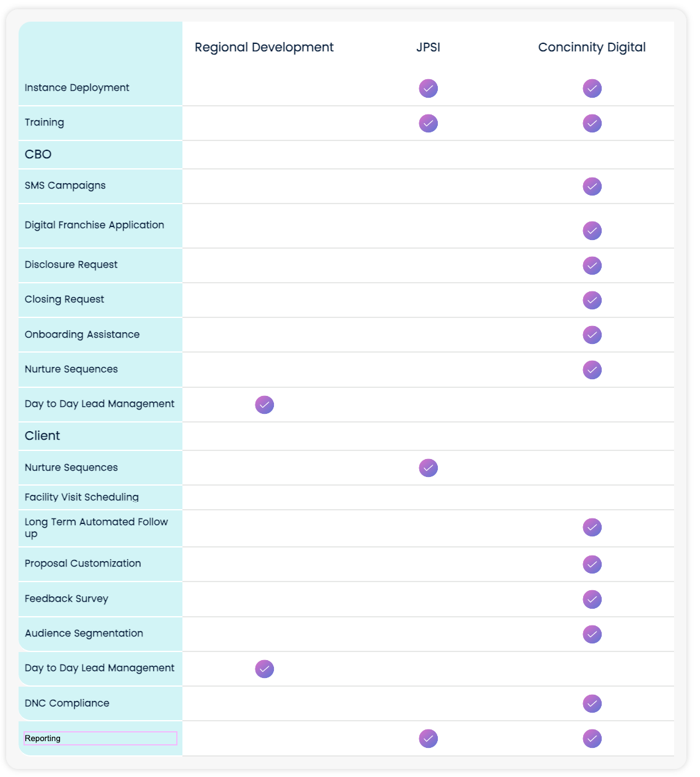Click the Proposal Customization checkmark icon
This screenshot has height=777, width=700.
point(592,564)
